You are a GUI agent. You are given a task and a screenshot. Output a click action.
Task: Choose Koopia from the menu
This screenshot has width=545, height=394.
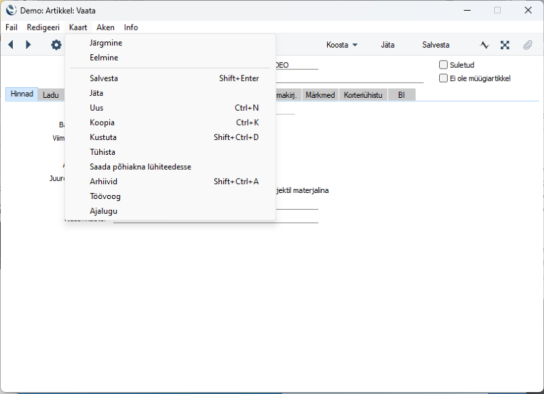pos(170,123)
